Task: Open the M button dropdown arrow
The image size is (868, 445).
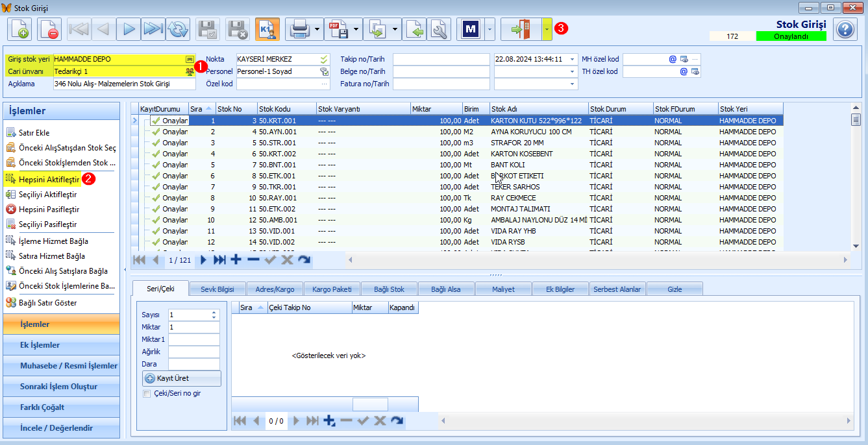Action: click(490, 29)
